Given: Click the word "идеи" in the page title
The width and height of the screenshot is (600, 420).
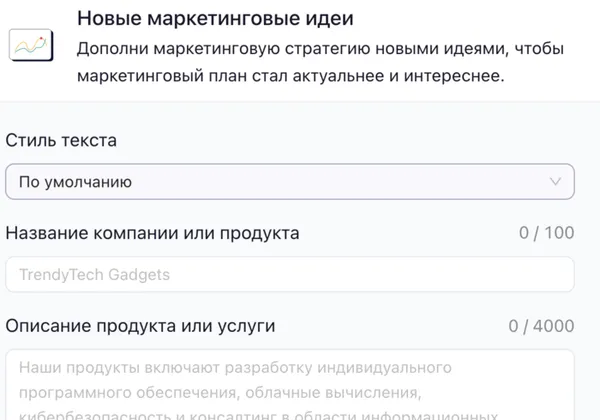Looking at the screenshot, I should [x=330, y=18].
